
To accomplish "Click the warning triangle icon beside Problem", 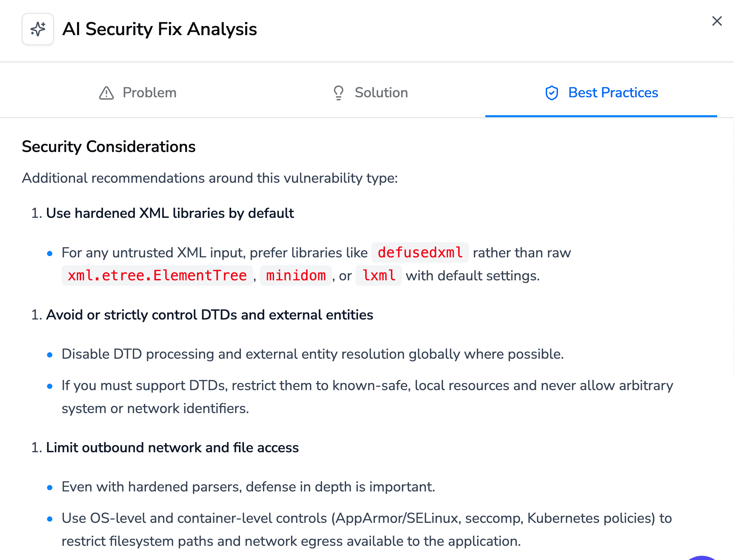I will [x=106, y=93].
